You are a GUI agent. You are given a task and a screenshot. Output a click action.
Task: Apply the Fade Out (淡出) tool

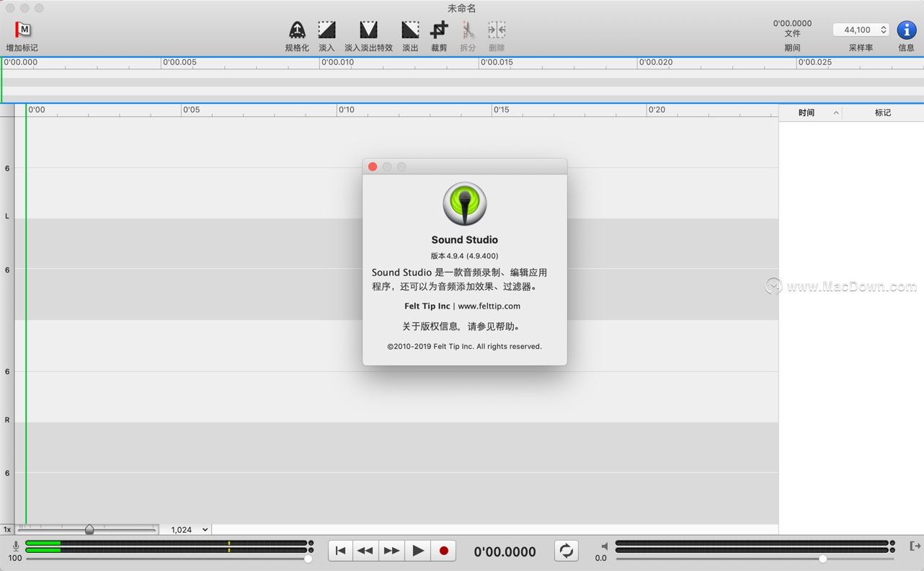coord(410,30)
